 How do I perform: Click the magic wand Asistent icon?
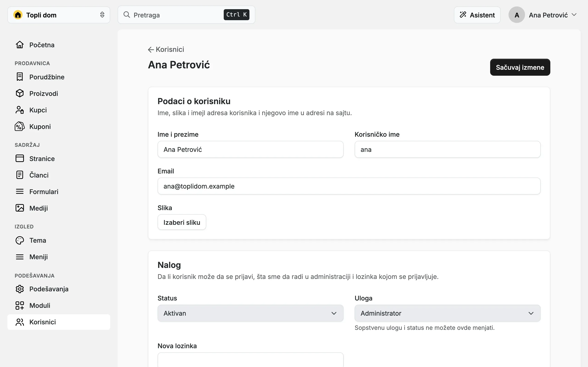point(463,15)
